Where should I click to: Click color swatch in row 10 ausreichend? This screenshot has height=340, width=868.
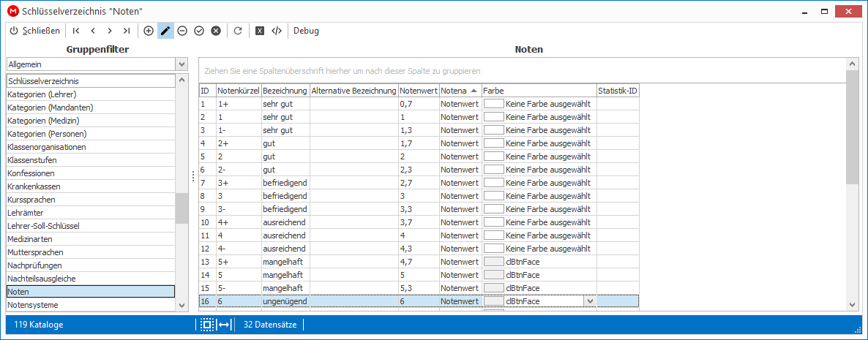coord(494,222)
